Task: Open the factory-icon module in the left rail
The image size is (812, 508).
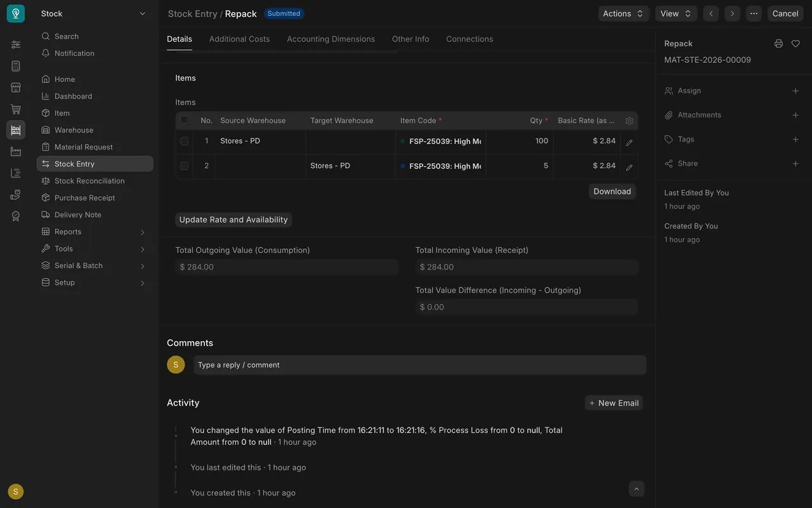Action: point(16,152)
